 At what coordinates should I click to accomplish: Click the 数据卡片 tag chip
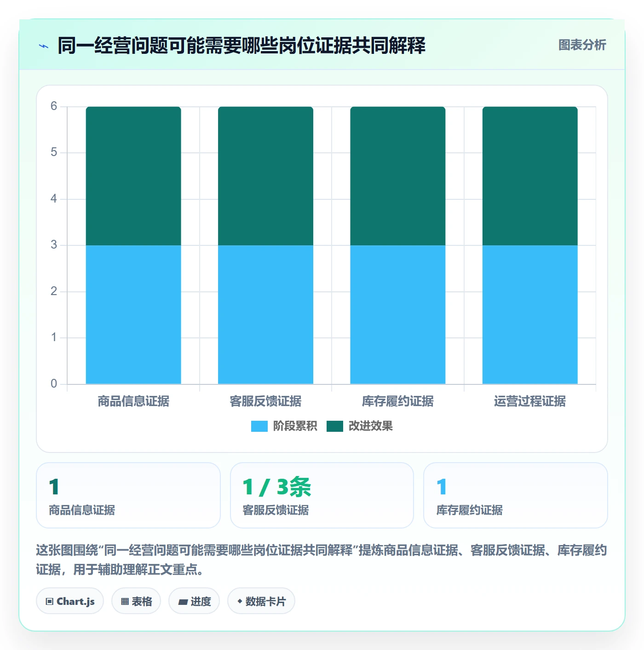(261, 601)
